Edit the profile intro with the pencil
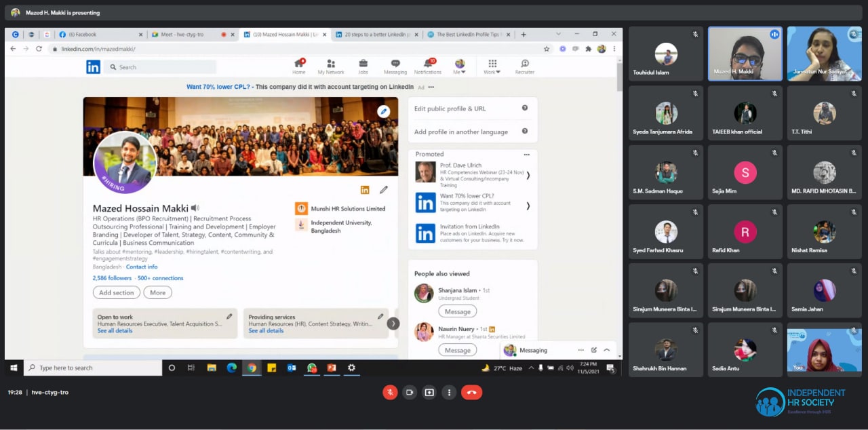 click(x=384, y=190)
